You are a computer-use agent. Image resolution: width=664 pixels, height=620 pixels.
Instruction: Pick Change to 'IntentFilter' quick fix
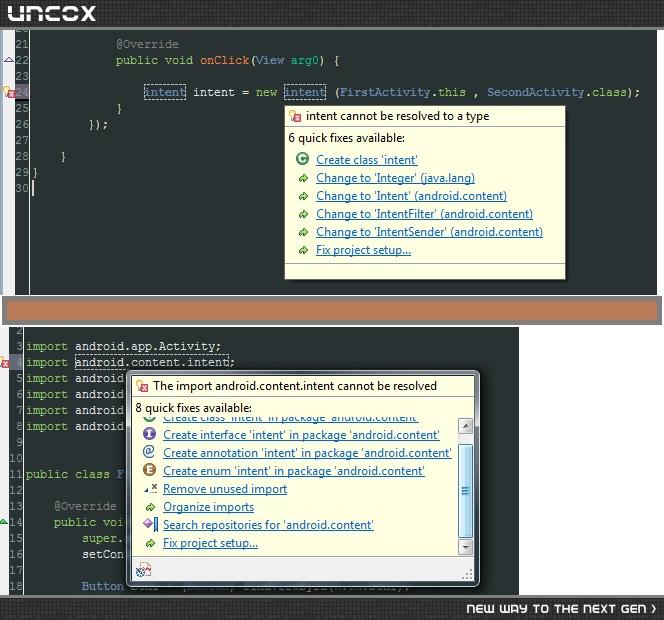coord(424,214)
